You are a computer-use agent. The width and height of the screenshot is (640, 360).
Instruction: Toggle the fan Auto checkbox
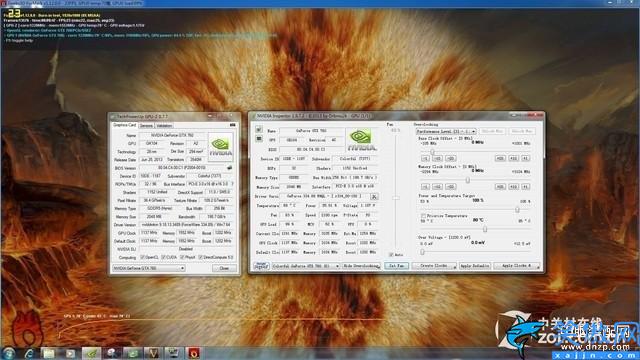391,255
